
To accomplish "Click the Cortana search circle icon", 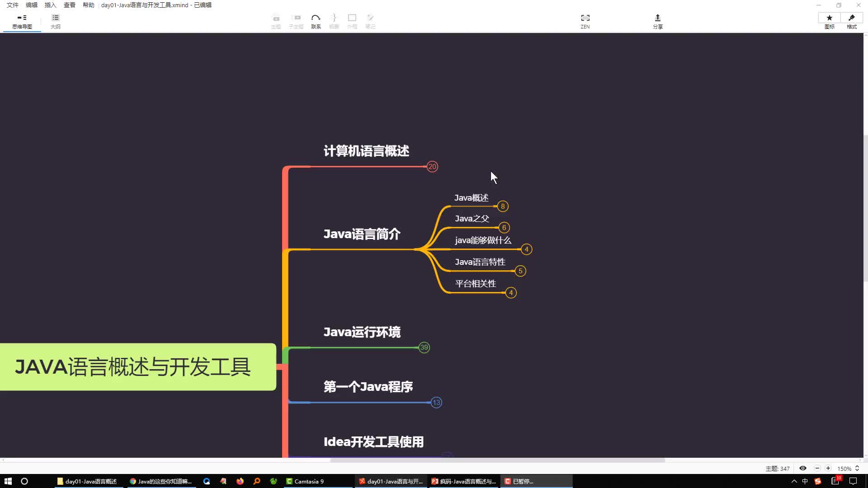I will click(24, 481).
